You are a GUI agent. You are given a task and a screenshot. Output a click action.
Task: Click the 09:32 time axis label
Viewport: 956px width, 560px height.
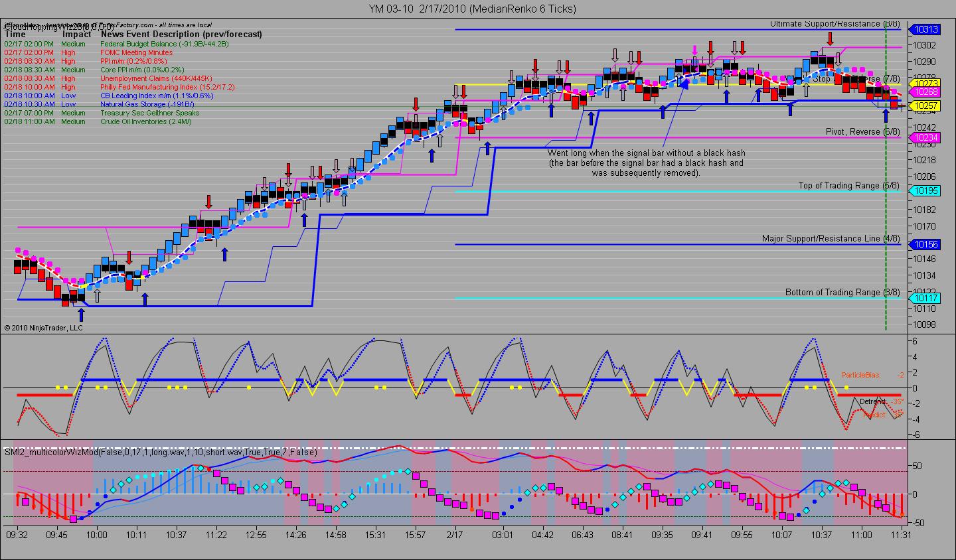(x=17, y=534)
